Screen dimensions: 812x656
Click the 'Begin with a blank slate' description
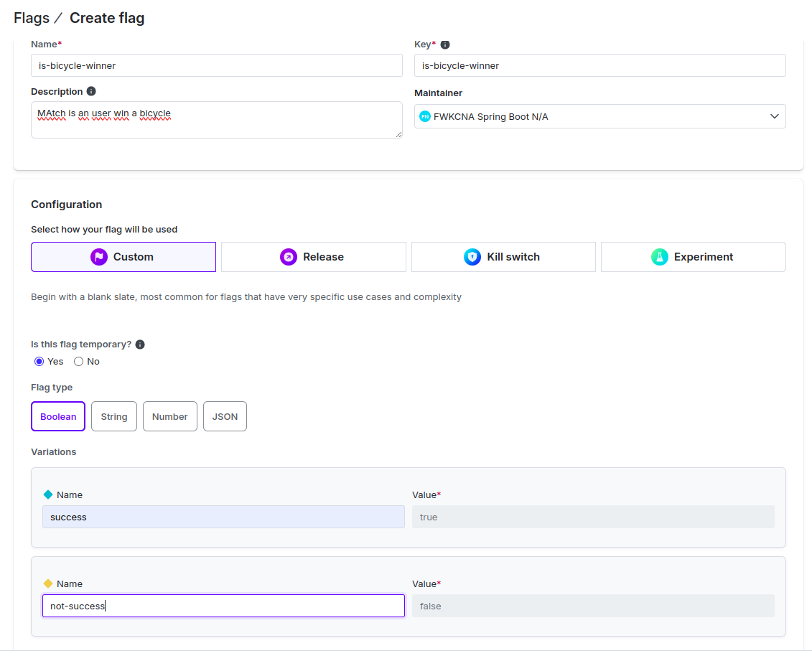pos(246,297)
